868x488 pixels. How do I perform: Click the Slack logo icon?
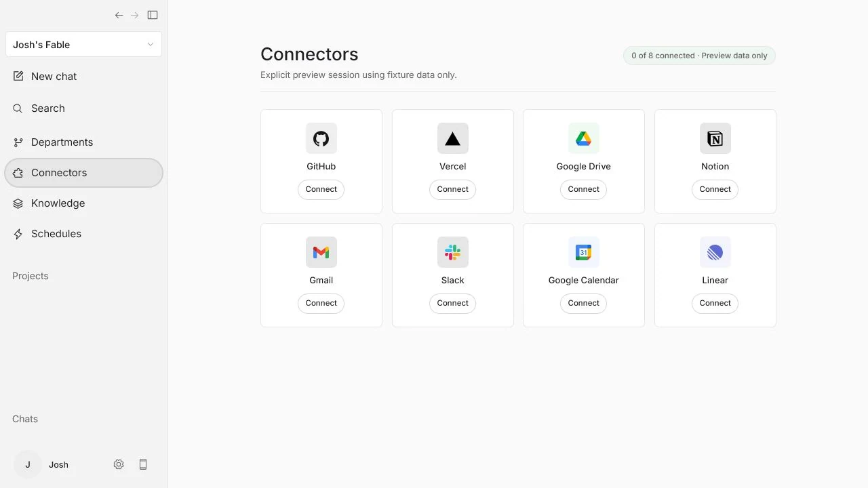[x=453, y=252]
